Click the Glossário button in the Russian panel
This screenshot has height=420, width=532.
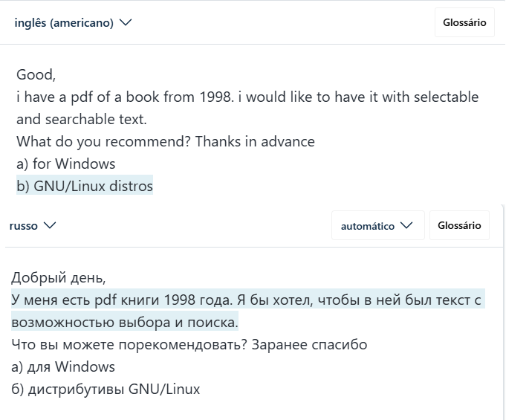[459, 226]
